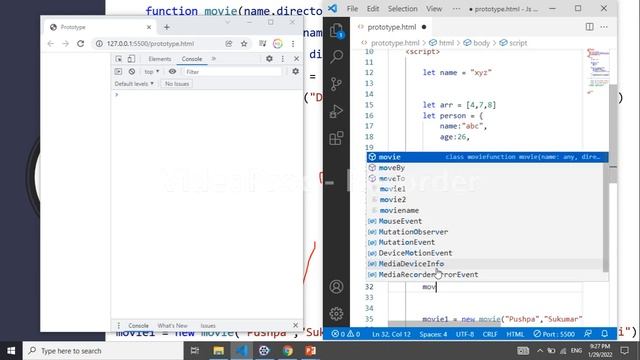Clear the console
The image size is (640, 360).
tap(132, 72)
